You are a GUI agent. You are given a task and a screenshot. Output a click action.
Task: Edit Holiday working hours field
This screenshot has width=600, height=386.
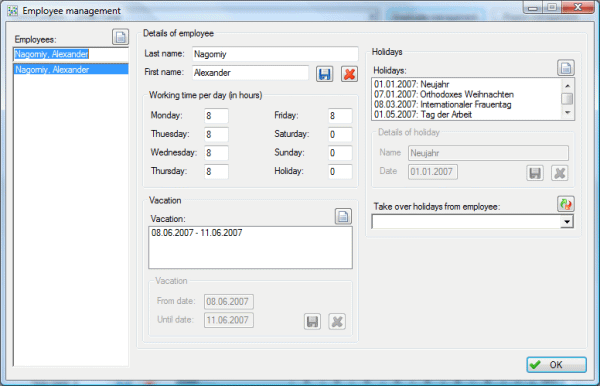coord(340,171)
